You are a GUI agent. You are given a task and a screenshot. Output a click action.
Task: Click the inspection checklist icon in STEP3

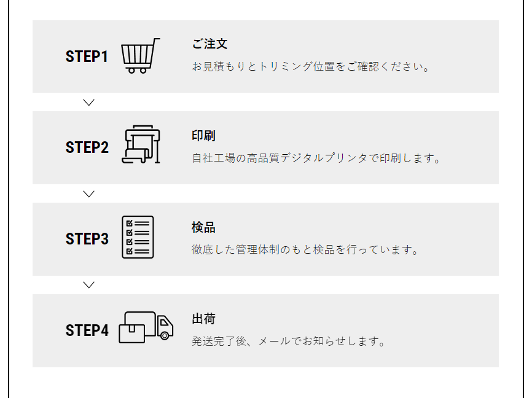[x=138, y=237]
